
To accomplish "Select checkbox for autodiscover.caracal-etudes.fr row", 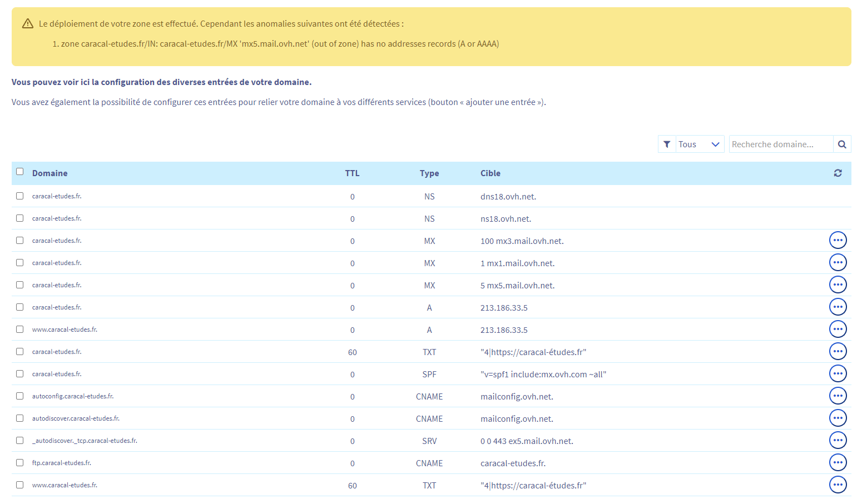I will (x=20, y=418).
